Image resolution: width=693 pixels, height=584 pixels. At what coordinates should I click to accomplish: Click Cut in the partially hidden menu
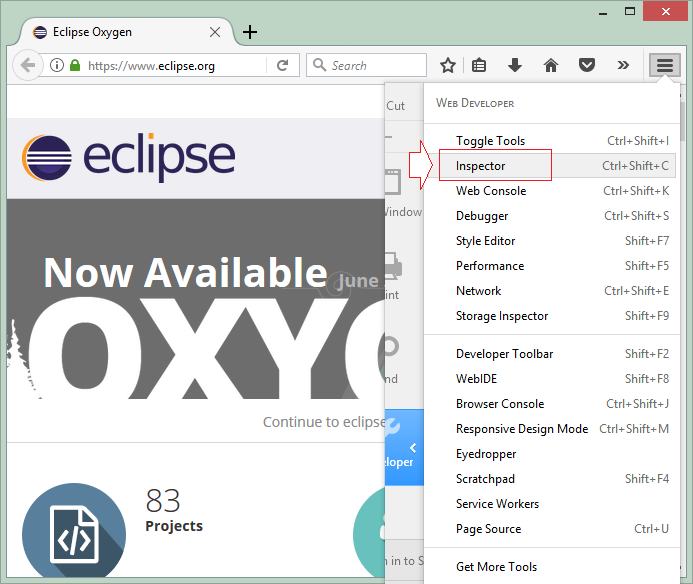tap(396, 106)
